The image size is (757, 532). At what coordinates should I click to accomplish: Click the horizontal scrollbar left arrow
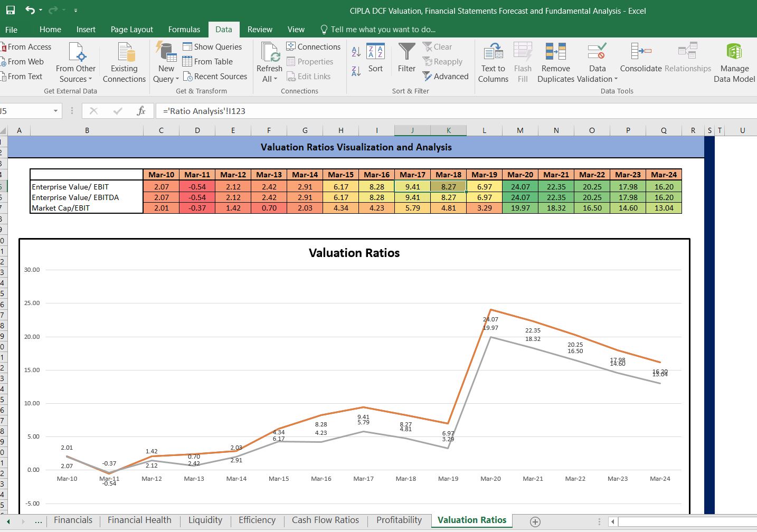click(612, 521)
